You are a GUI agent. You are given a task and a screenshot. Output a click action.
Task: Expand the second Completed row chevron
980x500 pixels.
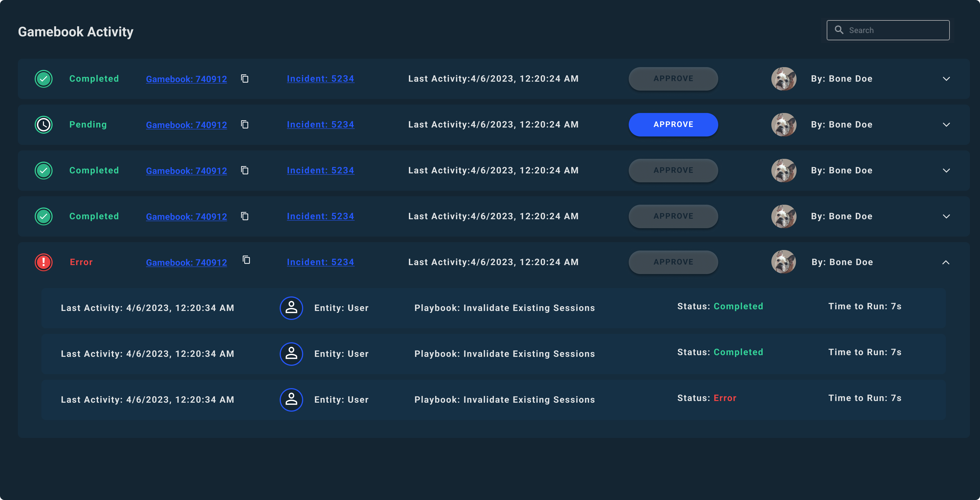click(946, 171)
